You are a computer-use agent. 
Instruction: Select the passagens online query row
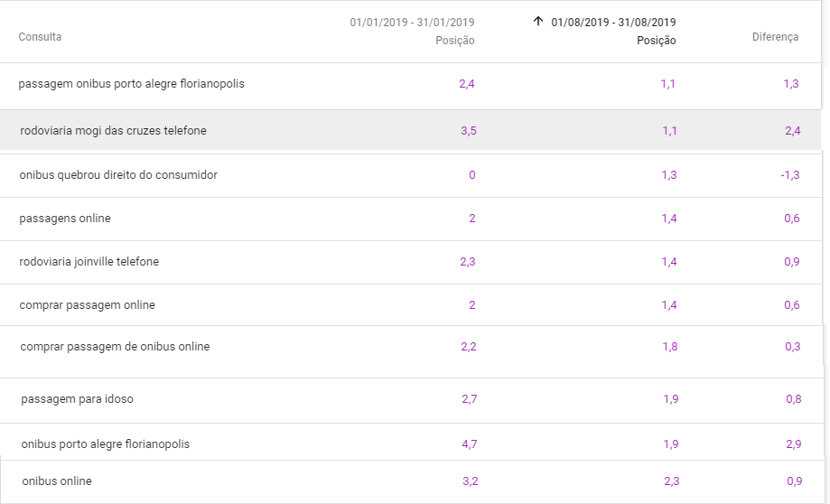[x=65, y=219]
